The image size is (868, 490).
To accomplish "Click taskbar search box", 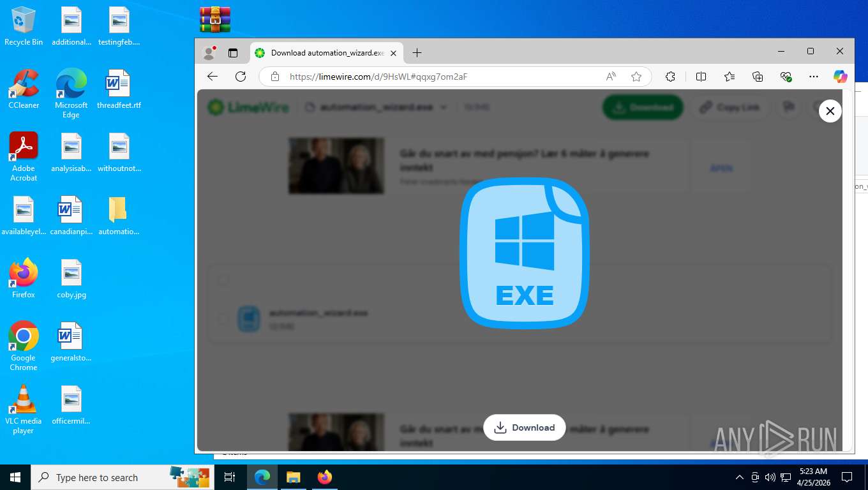I will [x=122, y=477].
